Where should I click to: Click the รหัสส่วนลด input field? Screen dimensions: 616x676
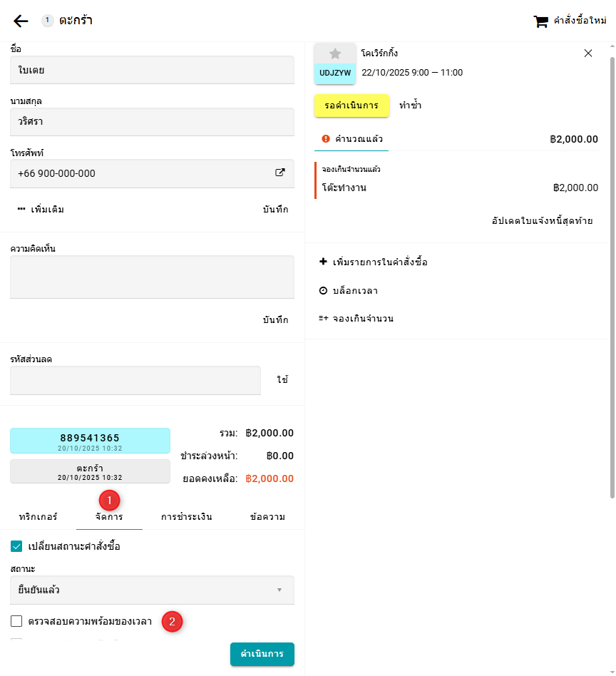135,381
